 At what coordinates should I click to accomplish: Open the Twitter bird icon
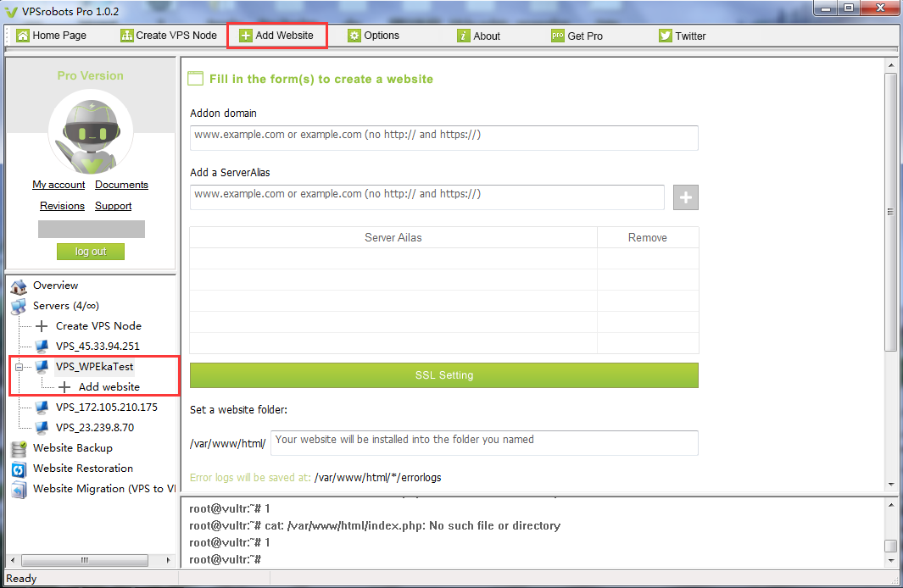[x=666, y=36]
